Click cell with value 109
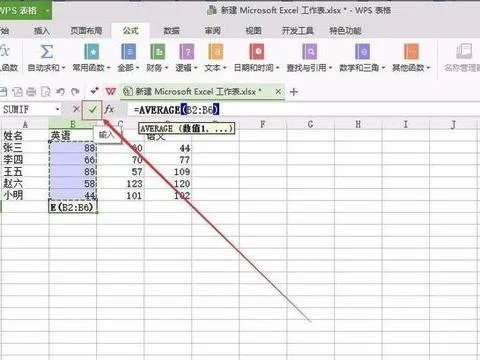The image size is (480, 360). [x=168, y=172]
